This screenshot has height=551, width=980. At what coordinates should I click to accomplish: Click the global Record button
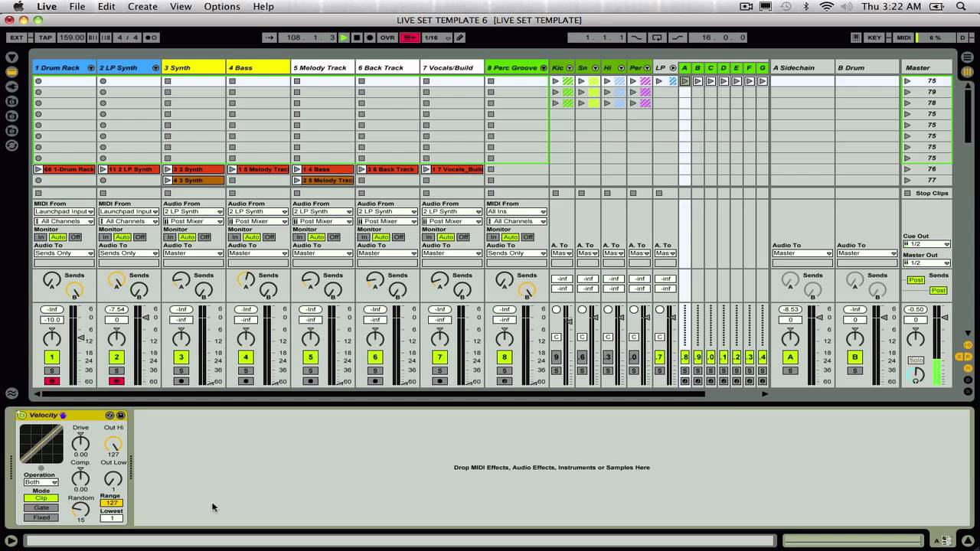point(370,37)
